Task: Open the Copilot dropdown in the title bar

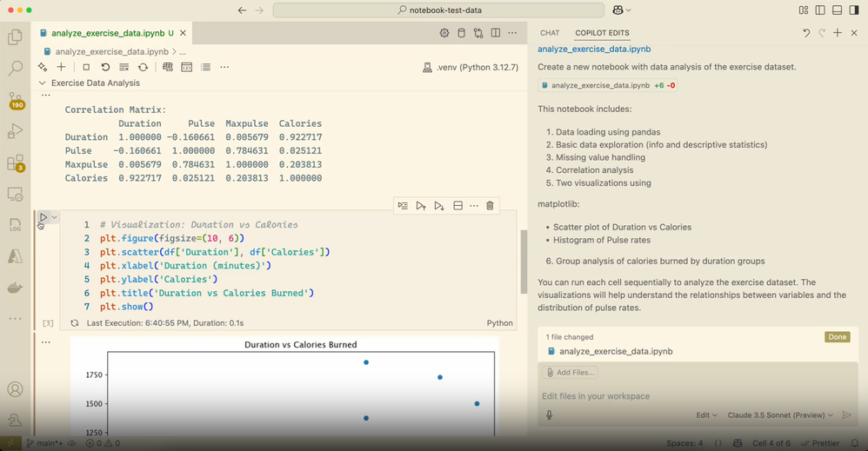Action: click(x=621, y=10)
